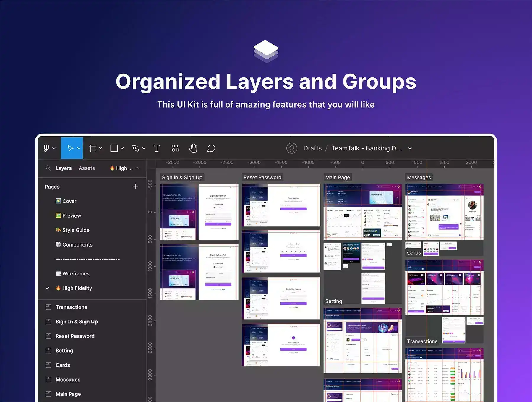532x402 pixels.
Task: Open the Resources components tool
Action: point(175,148)
